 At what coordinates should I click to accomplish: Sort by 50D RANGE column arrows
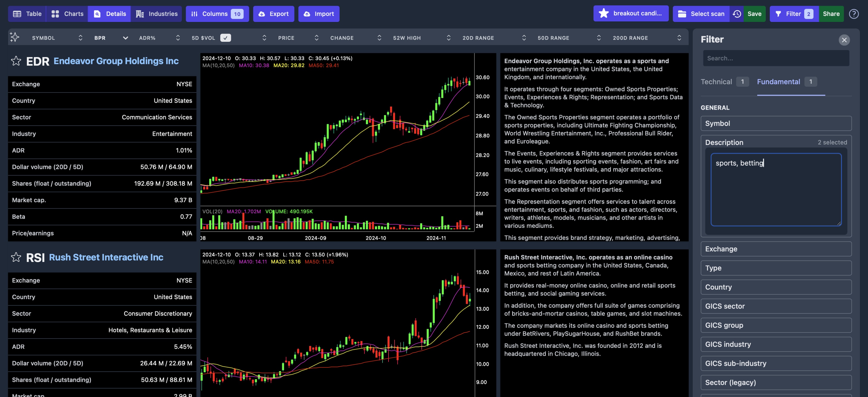pyautogui.click(x=599, y=38)
